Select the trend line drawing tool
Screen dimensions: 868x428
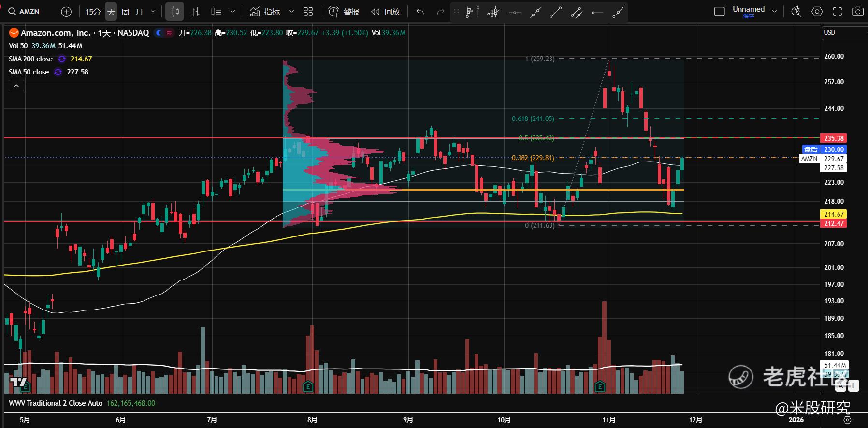pos(556,12)
